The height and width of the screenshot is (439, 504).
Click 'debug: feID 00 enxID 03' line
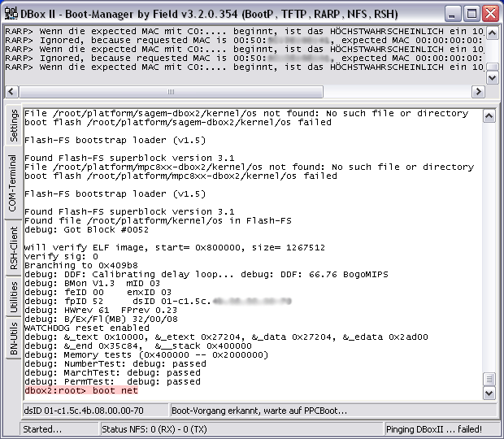pos(98,293)
